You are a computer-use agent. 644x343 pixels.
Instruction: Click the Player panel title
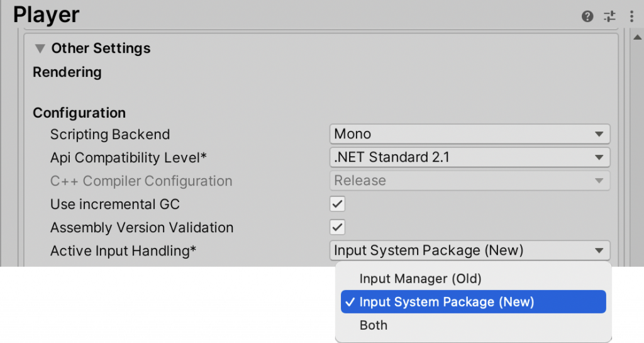(47, 15)
